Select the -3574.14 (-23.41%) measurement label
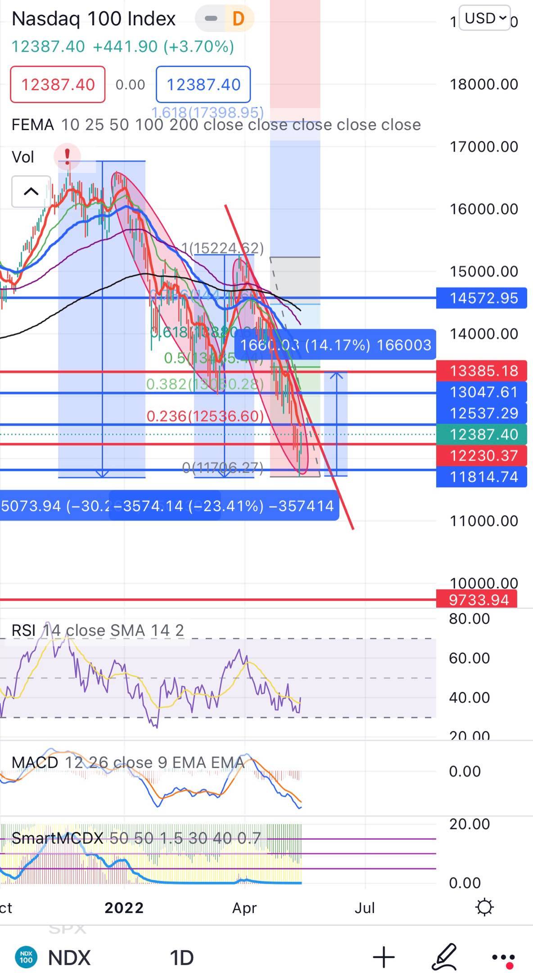This screenshot has height=980, width=533. click(224, 506)
